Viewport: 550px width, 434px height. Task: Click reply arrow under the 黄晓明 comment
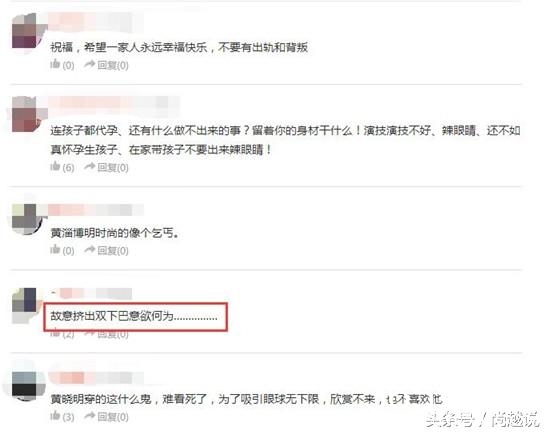click(90, 416)
